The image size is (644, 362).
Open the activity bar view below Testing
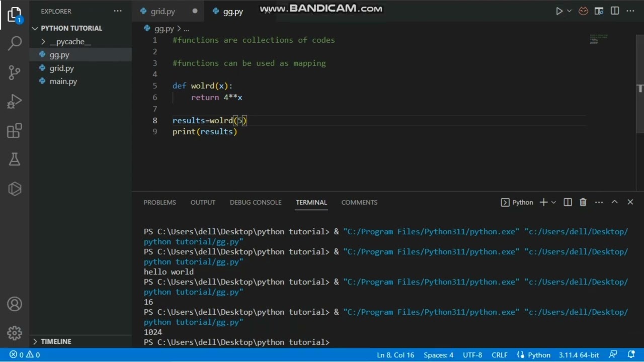coord(15,189)
